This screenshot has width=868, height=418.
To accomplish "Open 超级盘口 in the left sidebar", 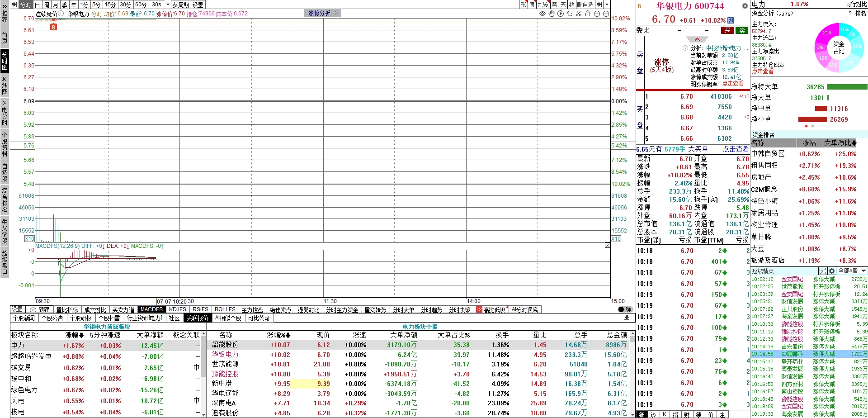I will pyautogui.click(x=5, y=262).
